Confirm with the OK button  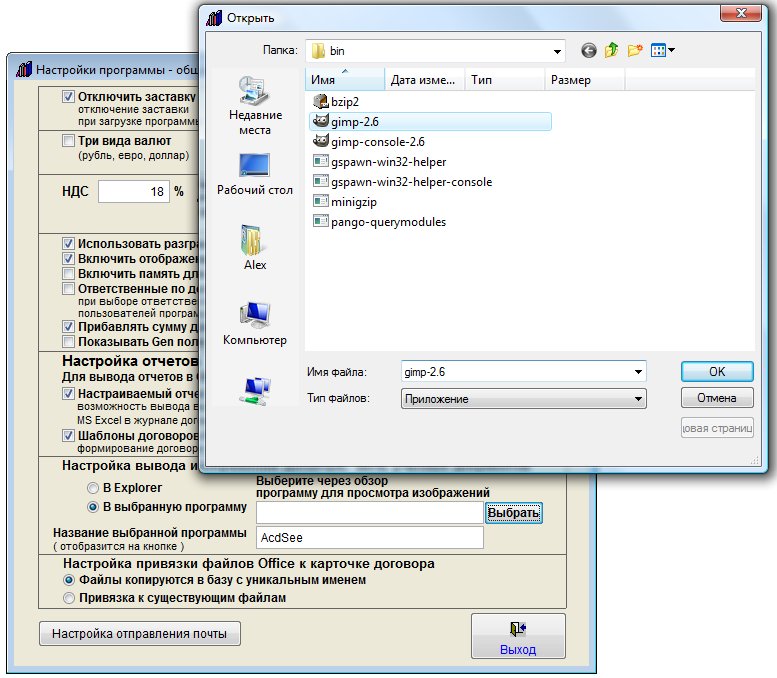717,372
